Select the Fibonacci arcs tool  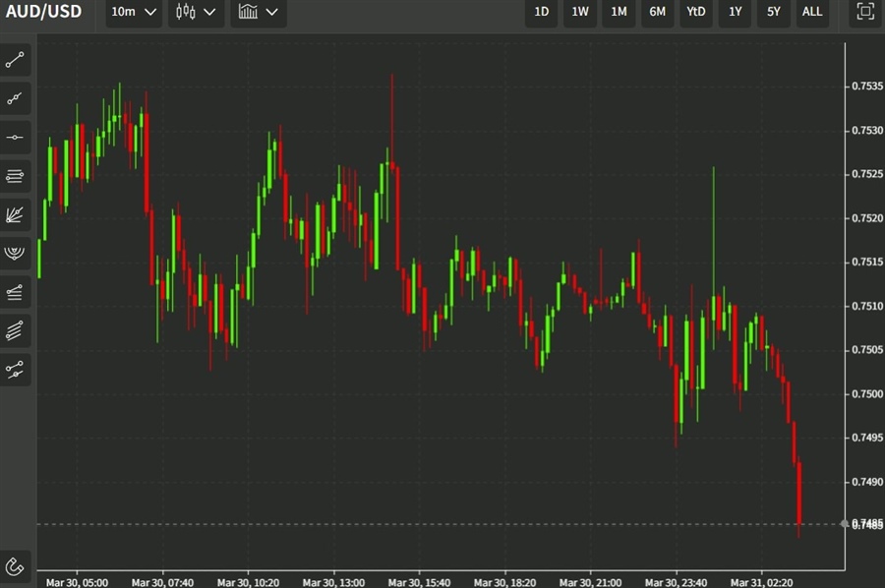pos(15,254)
